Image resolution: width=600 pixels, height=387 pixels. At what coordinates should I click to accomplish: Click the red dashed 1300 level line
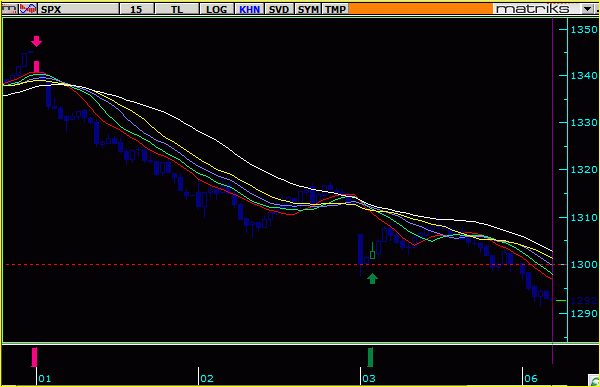tap(285, 265)
